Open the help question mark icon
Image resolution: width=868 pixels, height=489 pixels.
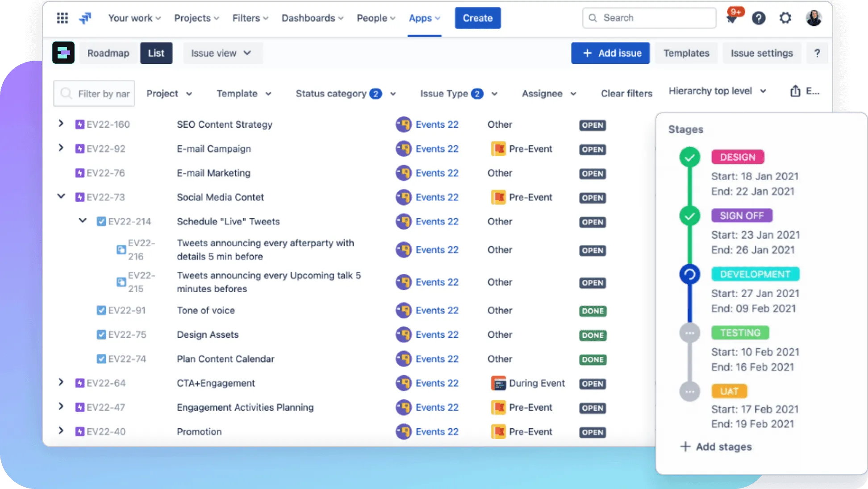click(x=758, y=18)
